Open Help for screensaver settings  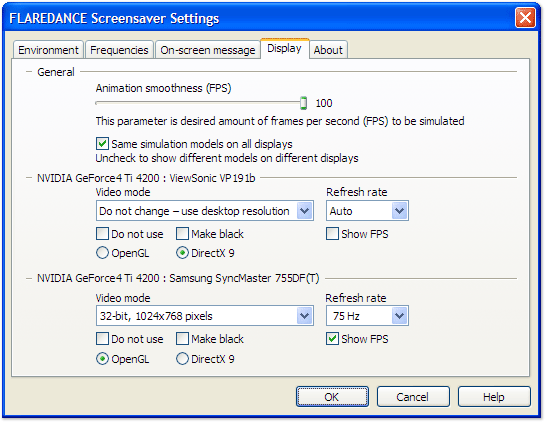click(x=494, y=397)
